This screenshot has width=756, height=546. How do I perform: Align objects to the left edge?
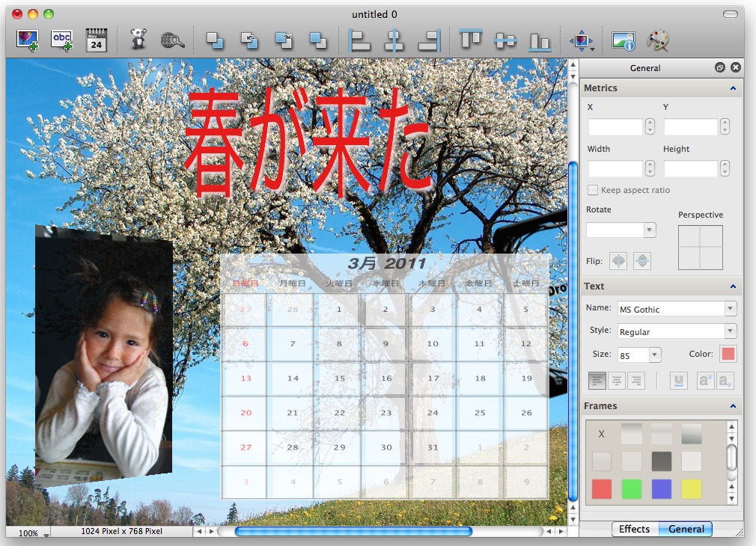tap(359, 40)
